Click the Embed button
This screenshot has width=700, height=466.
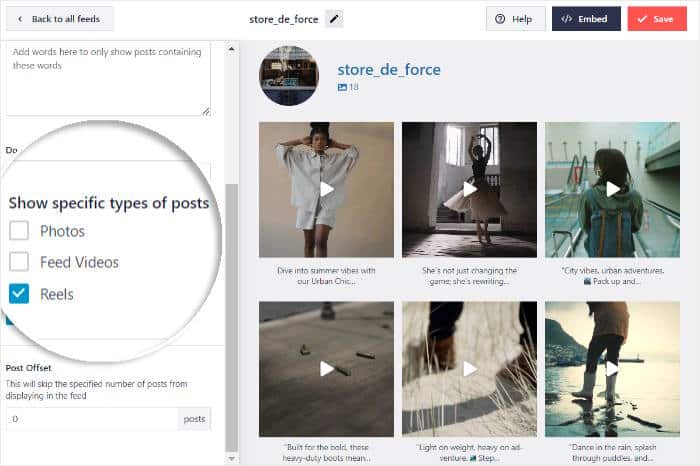(x=586, y=19)
